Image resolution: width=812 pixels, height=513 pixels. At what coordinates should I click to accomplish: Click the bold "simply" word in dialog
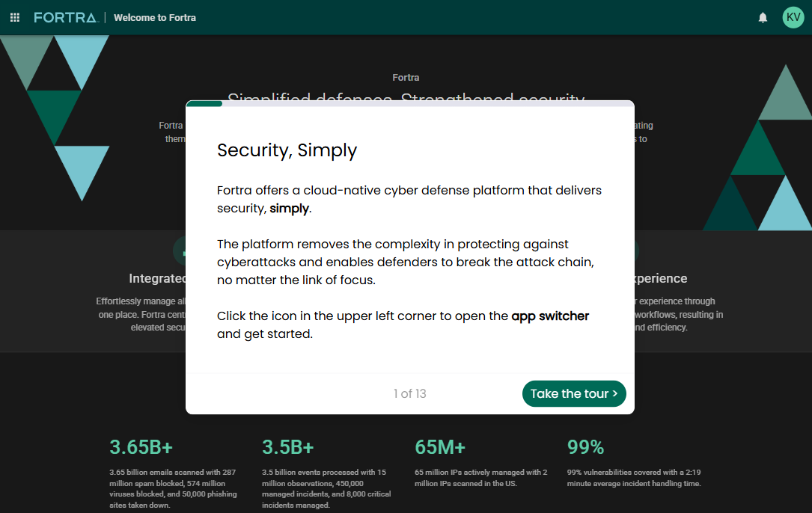pos(289,209)
